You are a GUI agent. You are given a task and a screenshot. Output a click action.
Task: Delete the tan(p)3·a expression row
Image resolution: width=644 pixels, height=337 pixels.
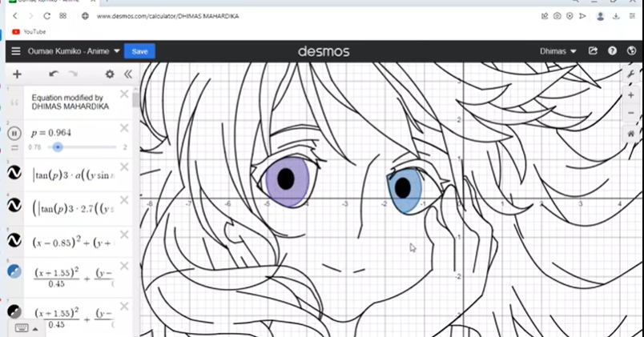pos(124,166)
